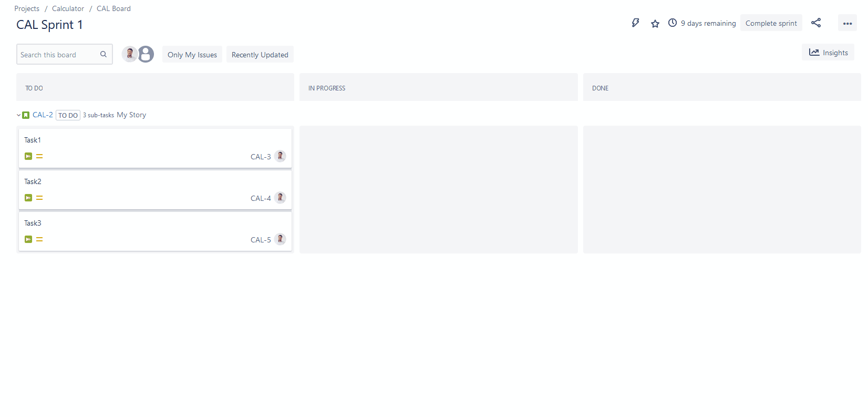Click the search magnifier icon
The height and width of the screenshot is (417, 868).
click(104, 54)
